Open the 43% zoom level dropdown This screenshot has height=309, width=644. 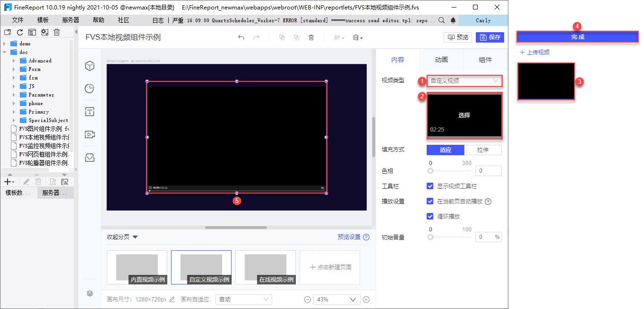pyautogui.click(x=336, y=300)
